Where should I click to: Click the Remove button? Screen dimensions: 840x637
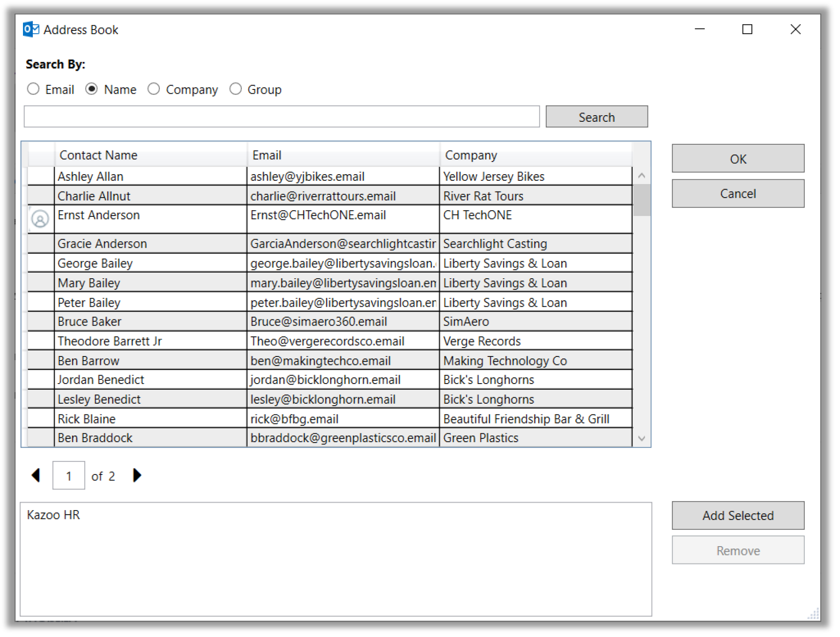738,550
